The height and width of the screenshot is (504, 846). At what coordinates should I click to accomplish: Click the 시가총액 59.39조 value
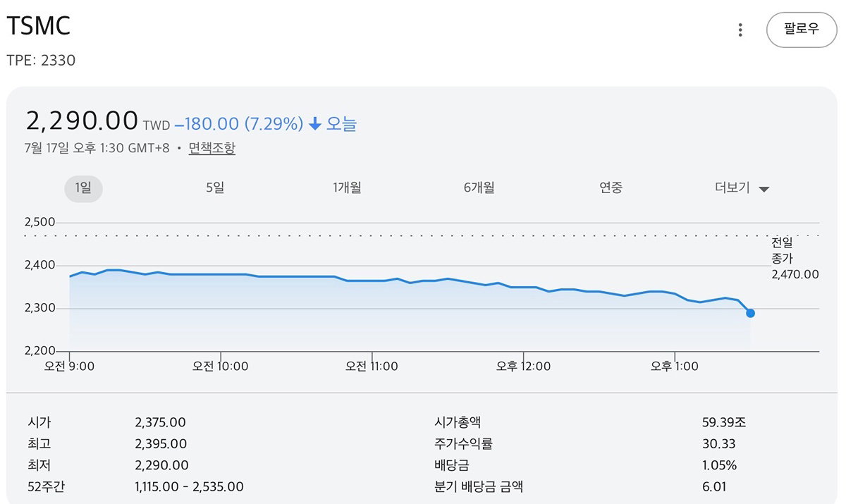pyautogui.click(x=720, y=423)
